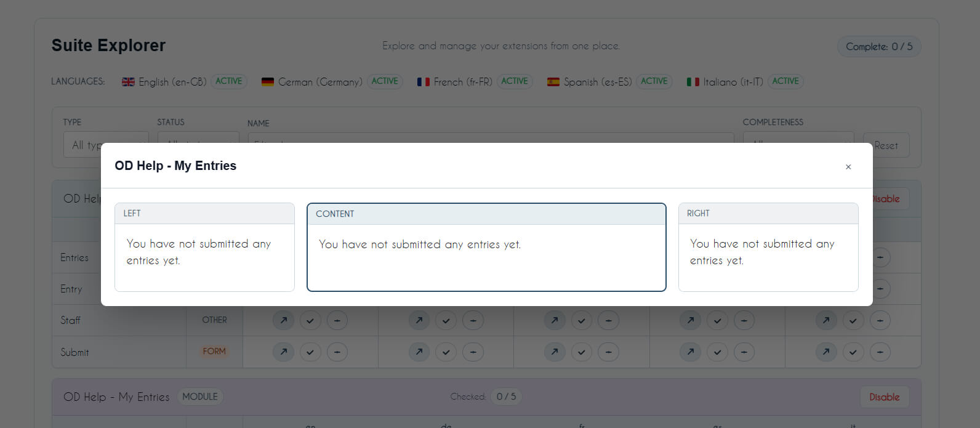Open the Submit form in Italian

(826, 352)
